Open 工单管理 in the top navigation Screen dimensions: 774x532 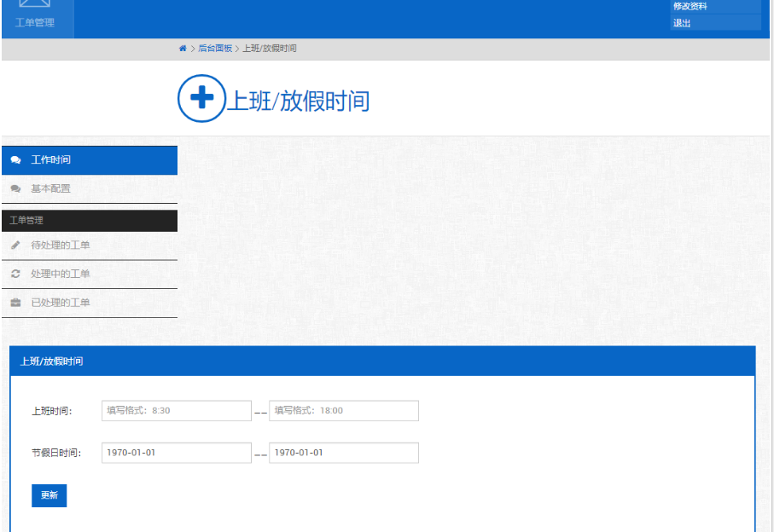(38, 18)
